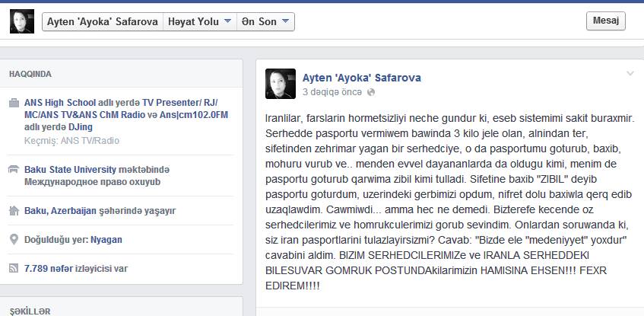This screenshot has height=316, width=644.
Task: Expand the Ən Son dropdown
Action: (265, 22)
